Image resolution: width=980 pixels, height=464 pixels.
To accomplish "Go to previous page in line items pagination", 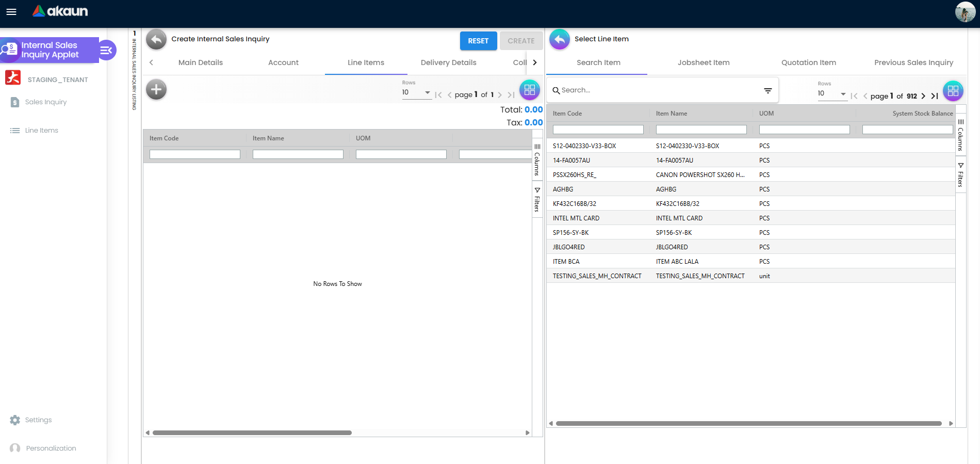I will 450,95.
